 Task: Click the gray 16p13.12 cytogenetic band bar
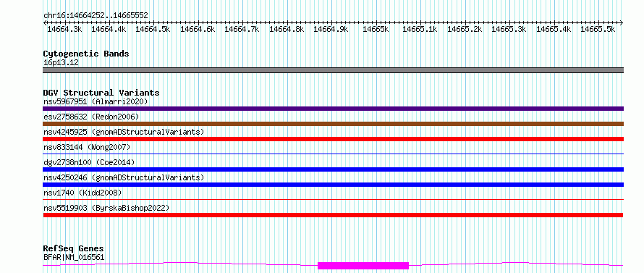click(333, 70)
